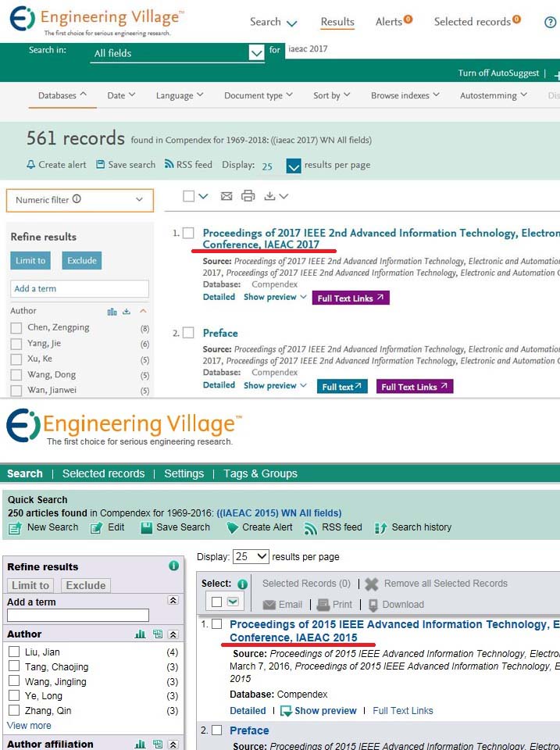The height and width of the screenshot is (750, 560).
Task: Click the green RSS feed icon in lower page
Action: click(x=311, y=528)
